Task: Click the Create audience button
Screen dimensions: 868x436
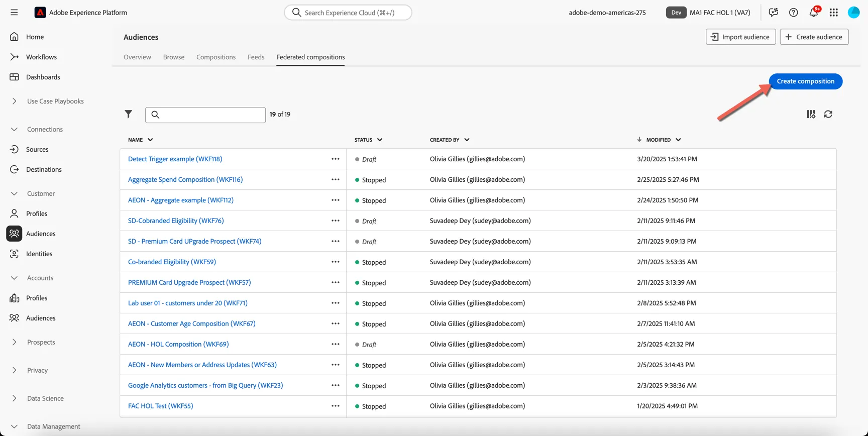Action: 814,37
